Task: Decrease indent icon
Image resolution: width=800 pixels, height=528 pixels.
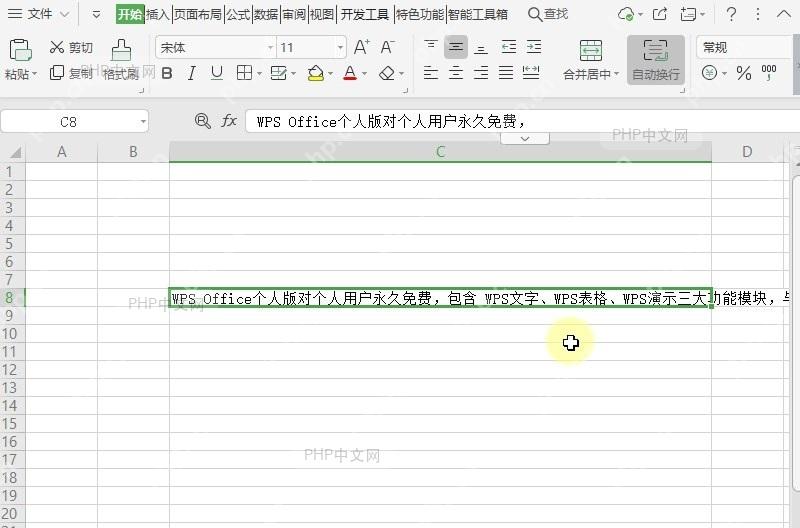Action: click(x=509, y=47)
